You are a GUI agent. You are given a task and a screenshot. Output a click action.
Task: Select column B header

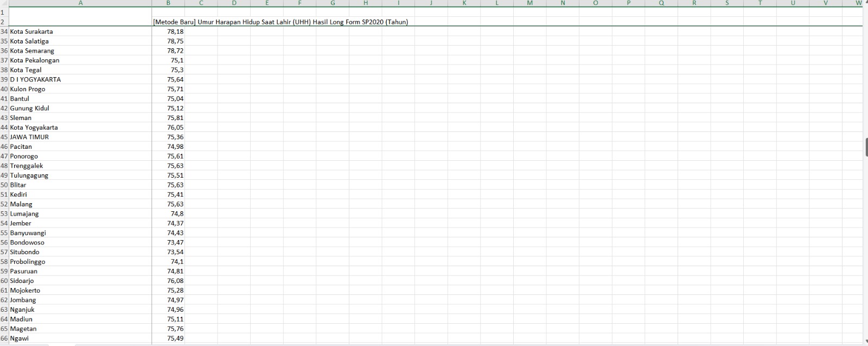coord(168,3)
